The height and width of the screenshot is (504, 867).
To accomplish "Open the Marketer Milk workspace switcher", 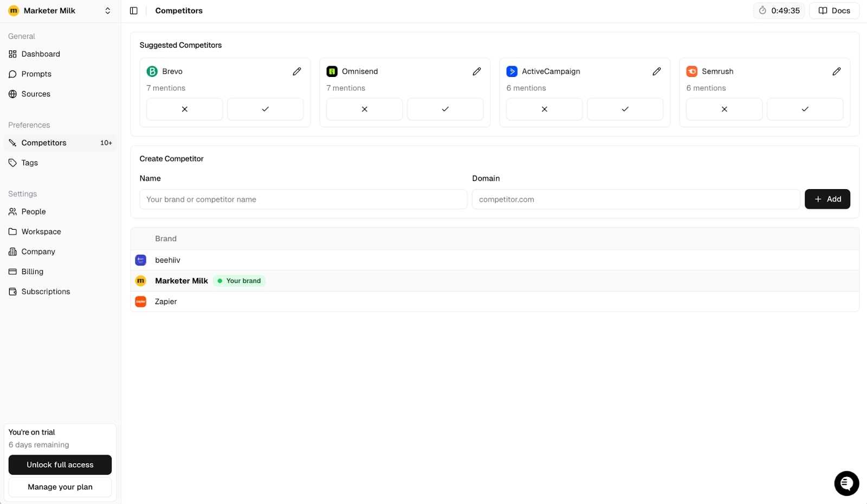I will (x=60, y=11).
